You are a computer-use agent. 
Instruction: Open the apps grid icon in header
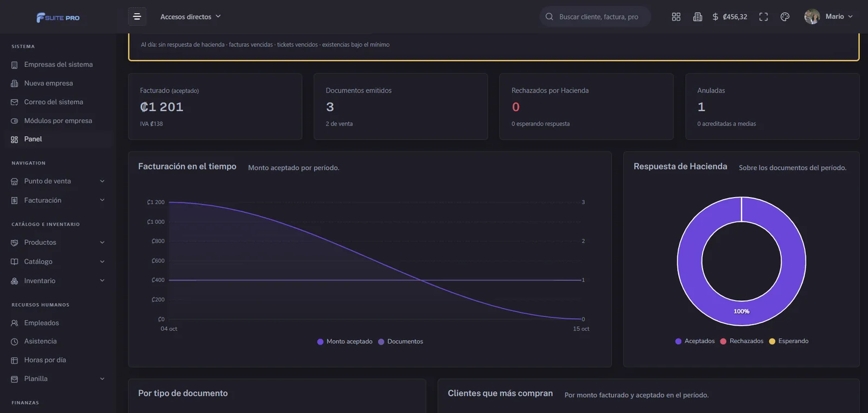[x=676, y=17]
